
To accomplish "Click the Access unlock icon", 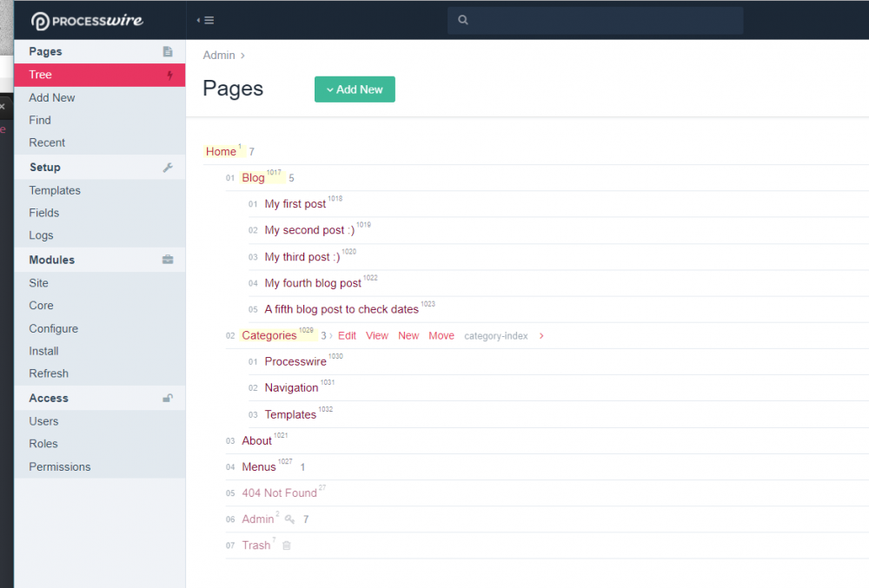I will pos(168,398).
